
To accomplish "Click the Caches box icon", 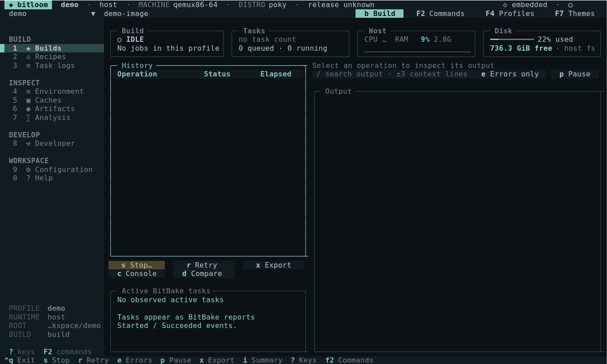I will click(x=28, y=100).
